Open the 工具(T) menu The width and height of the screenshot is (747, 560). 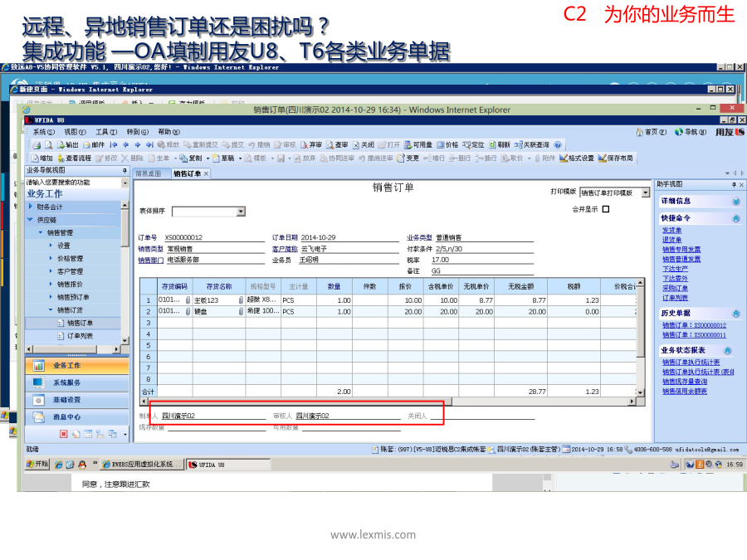(x=105, y=132)
